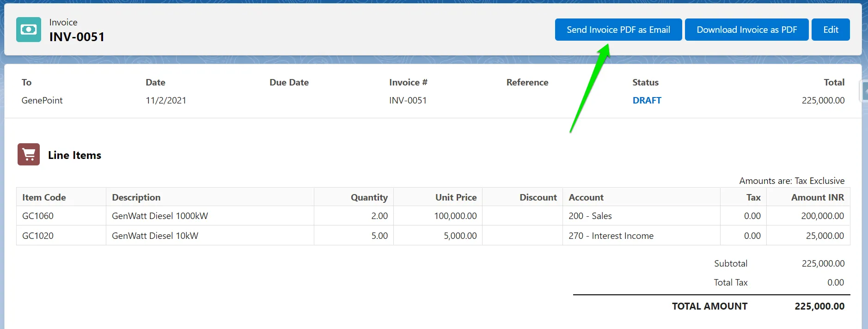Click GenWatt Diesel 1000kW description
This screenshot has height=329, width=868.
click(160, 216)
